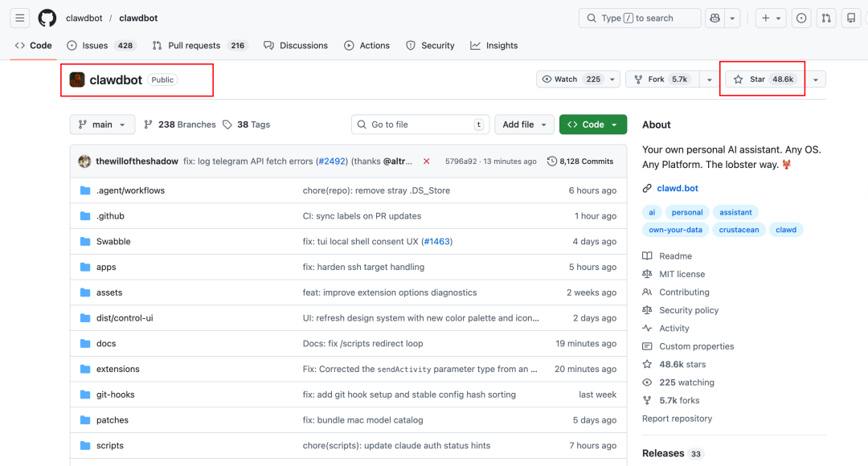Image resolution: width=868 pixels, height=466 pixels.
Task: Open the Issues tab
Action: 102,45
